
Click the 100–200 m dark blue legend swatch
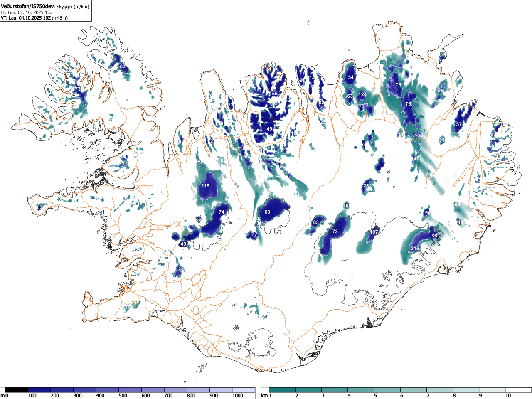click(39, 390)
